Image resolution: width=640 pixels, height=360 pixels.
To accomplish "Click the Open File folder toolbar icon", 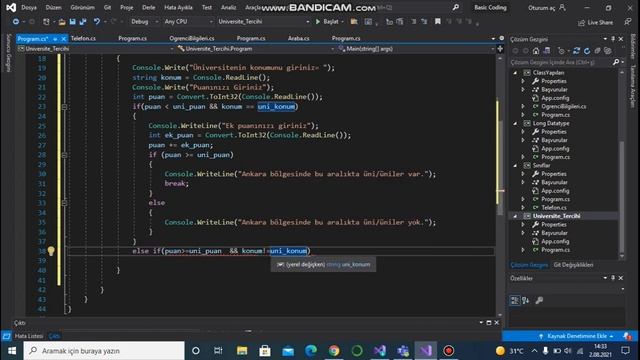I will 62,22.
